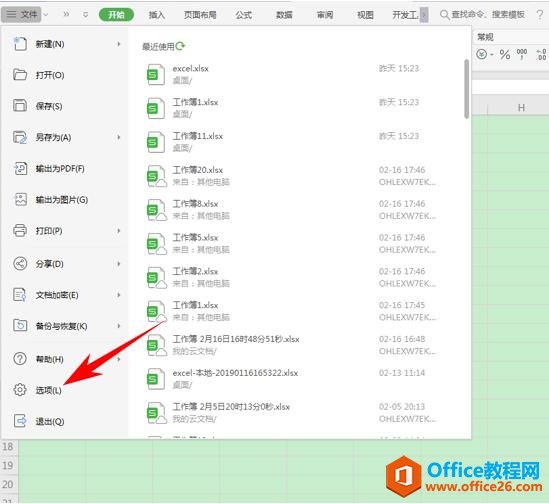Refresh the recently used file list
This screenshot has height=504, width=549.
click(180, 46)
